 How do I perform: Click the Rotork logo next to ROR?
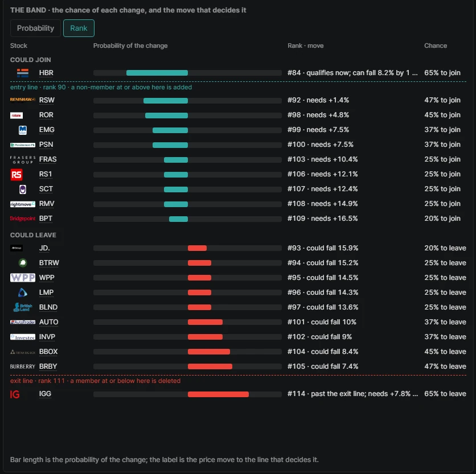17,116
